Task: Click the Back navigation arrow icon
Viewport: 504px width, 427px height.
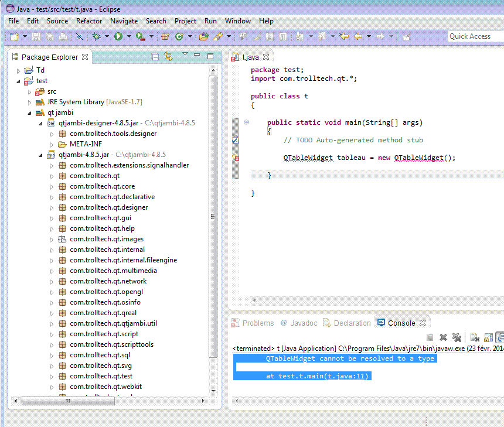Action: (358, 36)
